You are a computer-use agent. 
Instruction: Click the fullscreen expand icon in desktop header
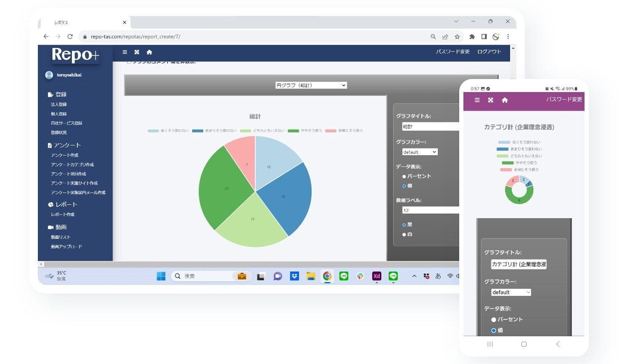tap(137, 52)
